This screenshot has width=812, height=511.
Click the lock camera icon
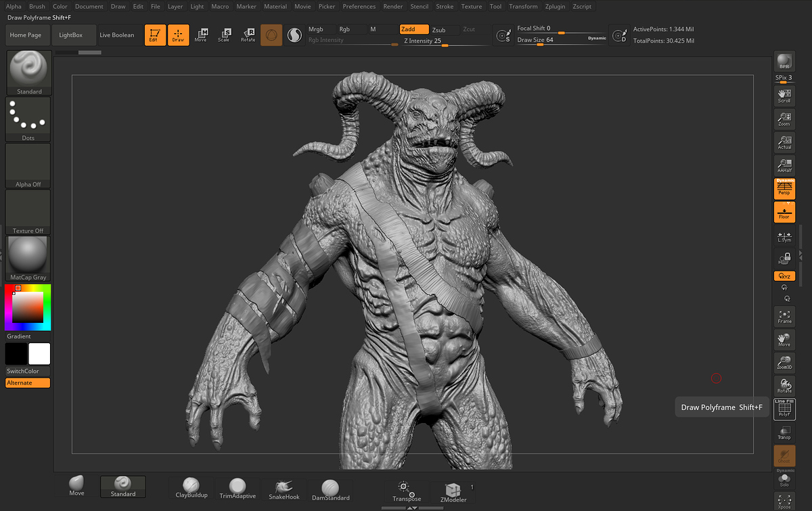pos(784,258)
